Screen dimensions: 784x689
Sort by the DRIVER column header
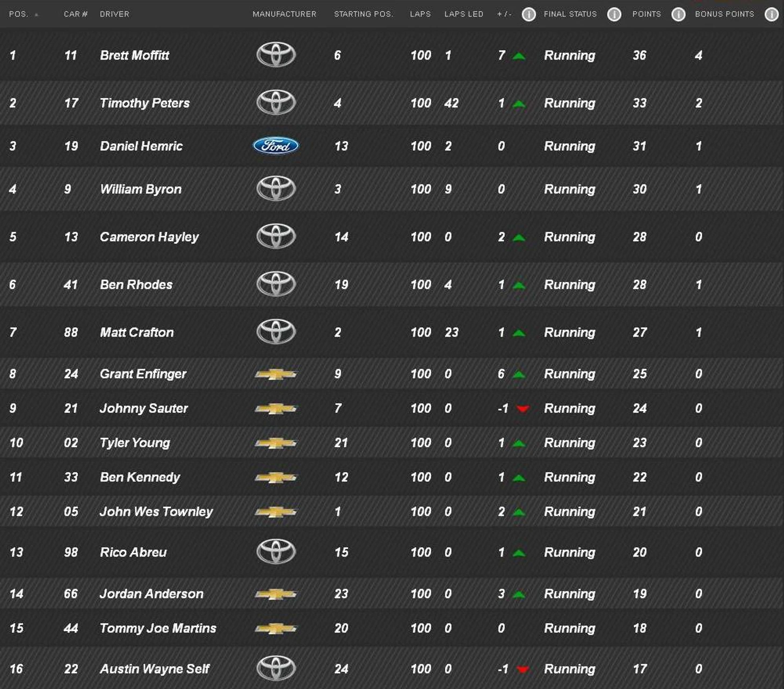(x=114, y=14)
